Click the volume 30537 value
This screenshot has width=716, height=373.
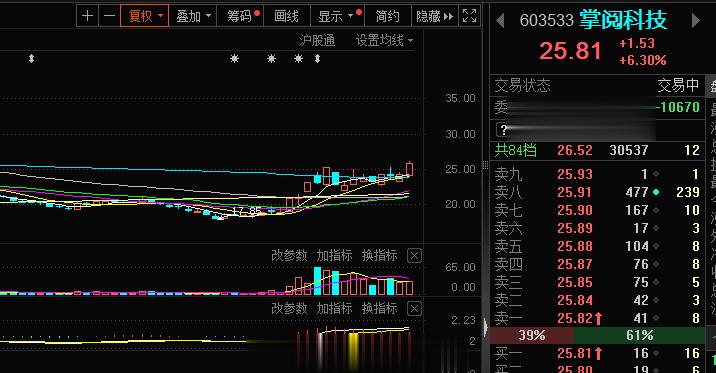[x=629, y=150]
